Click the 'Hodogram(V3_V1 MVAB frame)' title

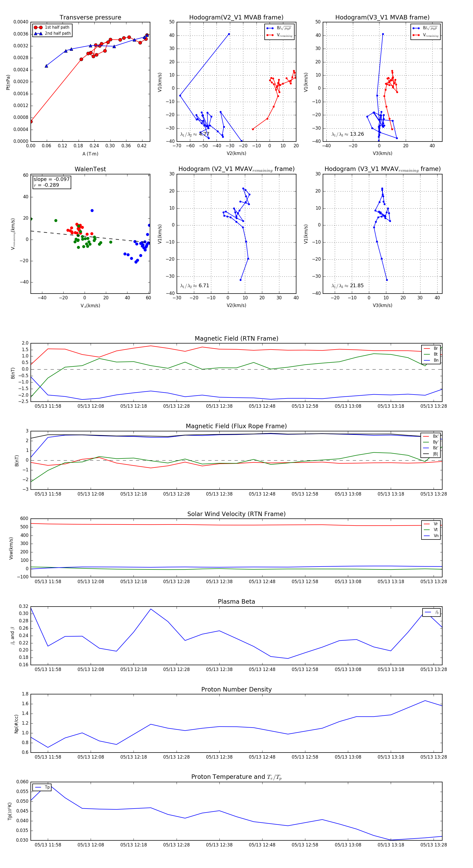click(382, 18)
